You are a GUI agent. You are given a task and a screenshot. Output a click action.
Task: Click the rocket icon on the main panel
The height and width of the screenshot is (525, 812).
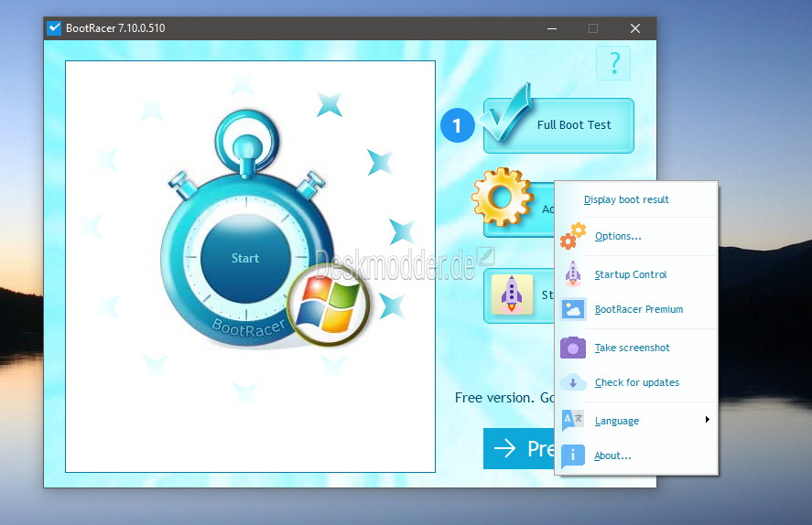[x=512, y=295]
